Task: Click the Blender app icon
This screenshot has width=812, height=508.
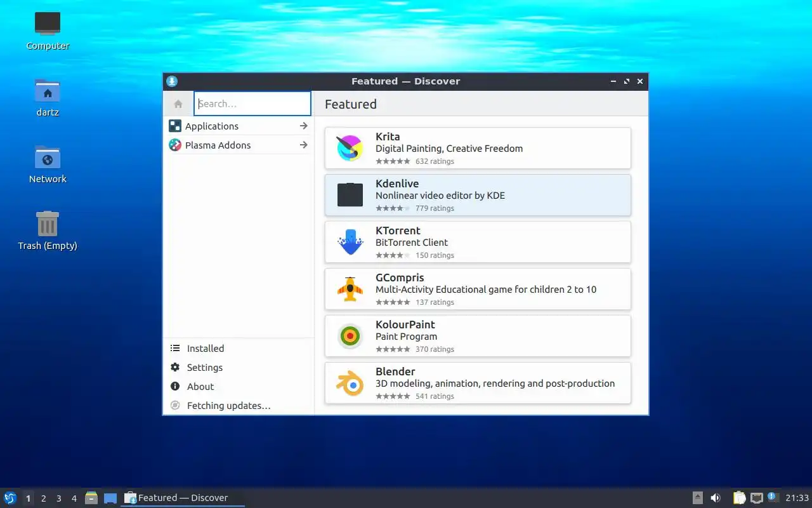Action: 350,383
